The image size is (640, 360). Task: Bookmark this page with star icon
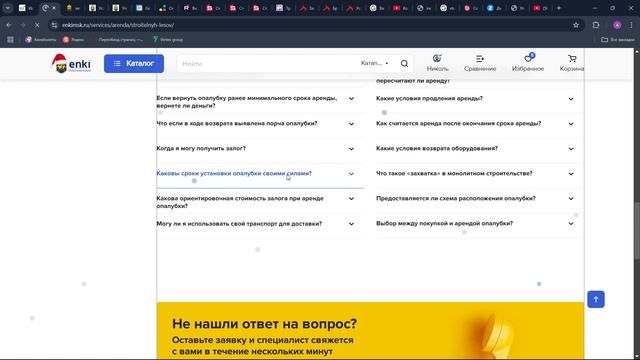click(576, 25)
